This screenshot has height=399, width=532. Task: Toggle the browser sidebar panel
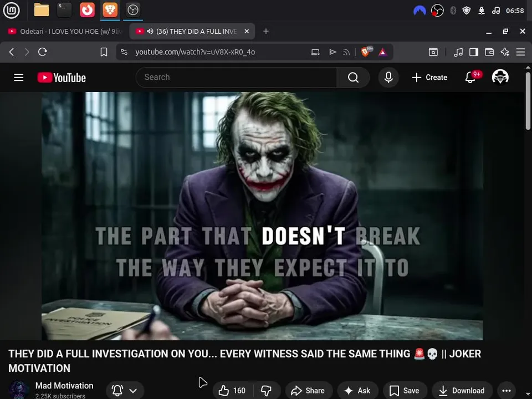pos(474,52)
